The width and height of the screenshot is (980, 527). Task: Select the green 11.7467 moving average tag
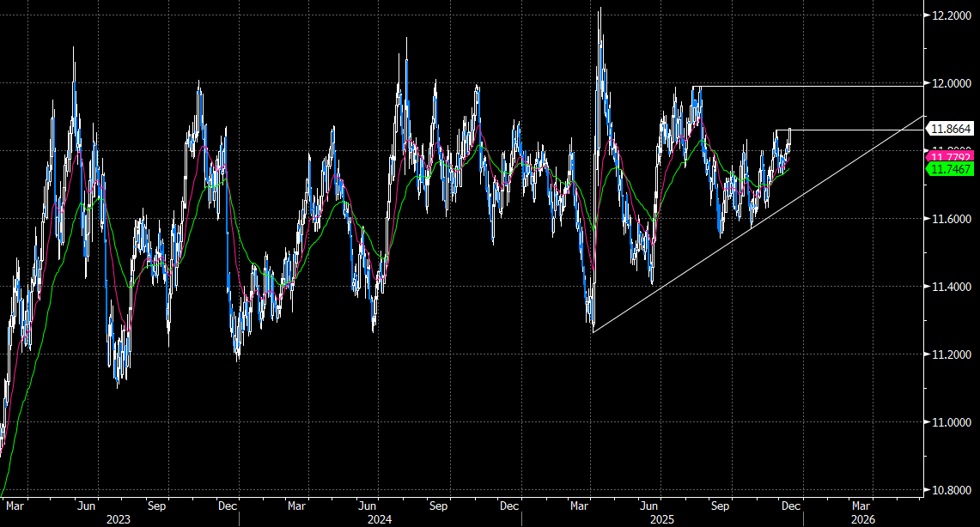(949, 169)
